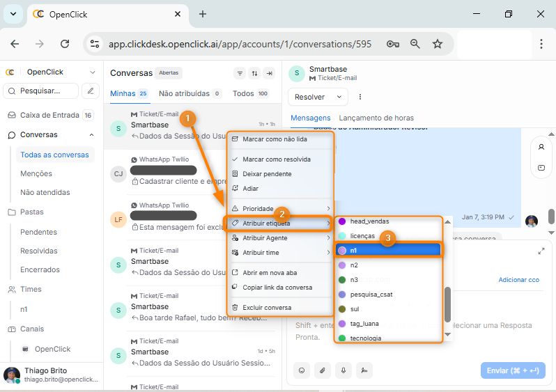This screenshot has width=556, height=392.
Task: Click the compose new conversation pencil icon
Action: pyautogui.click(x=91, y=91)
